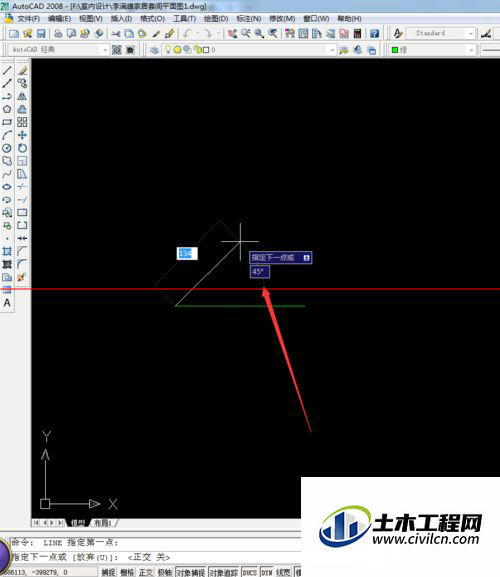This screenshot has width=500, height=577.
Task: Switch to the 模型 model tab
Action: point(77,523)
